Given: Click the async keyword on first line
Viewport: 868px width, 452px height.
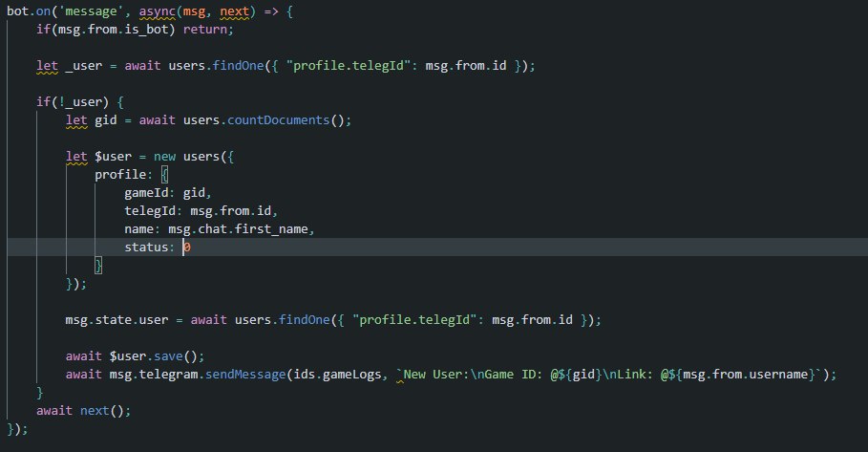Looking at the screenshot, I should point(158,11).
